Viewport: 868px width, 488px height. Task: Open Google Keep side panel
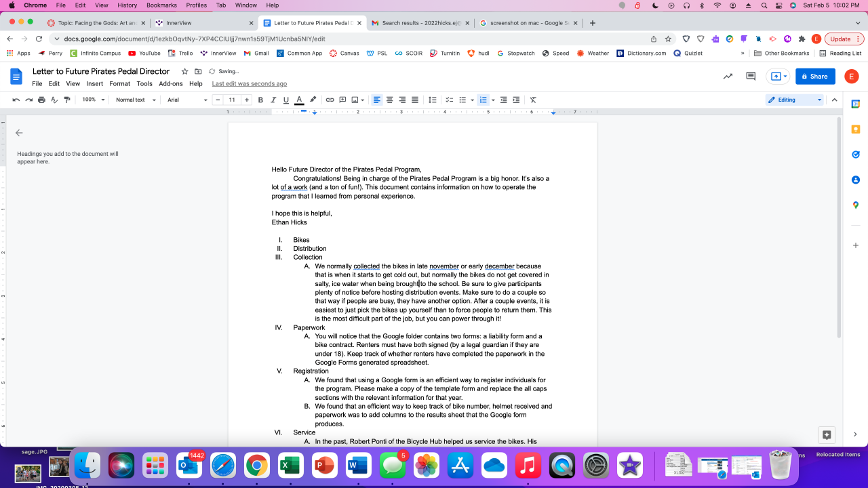coord(856,129)
